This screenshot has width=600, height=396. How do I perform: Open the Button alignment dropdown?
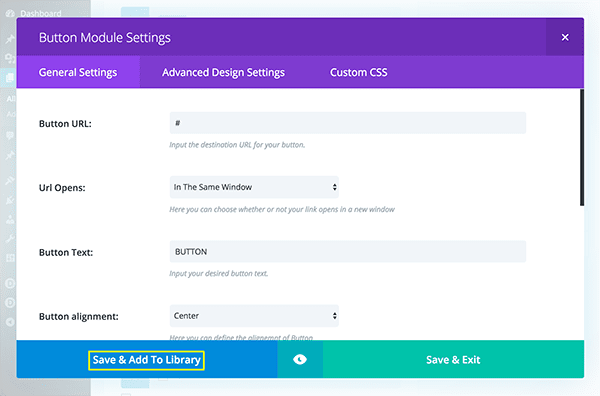click(254, 316)
